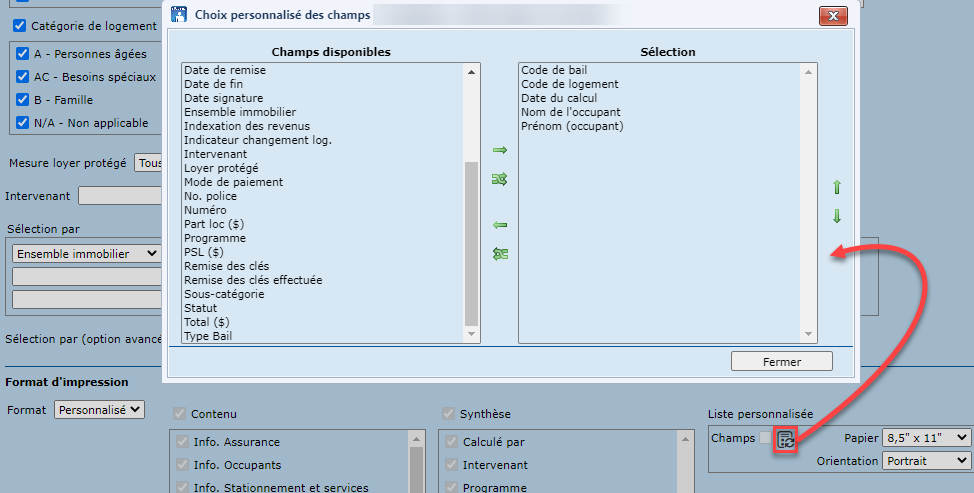Screen dimensions: 974x493
Task: Move selected field up with green arrow
Action: 837,187
